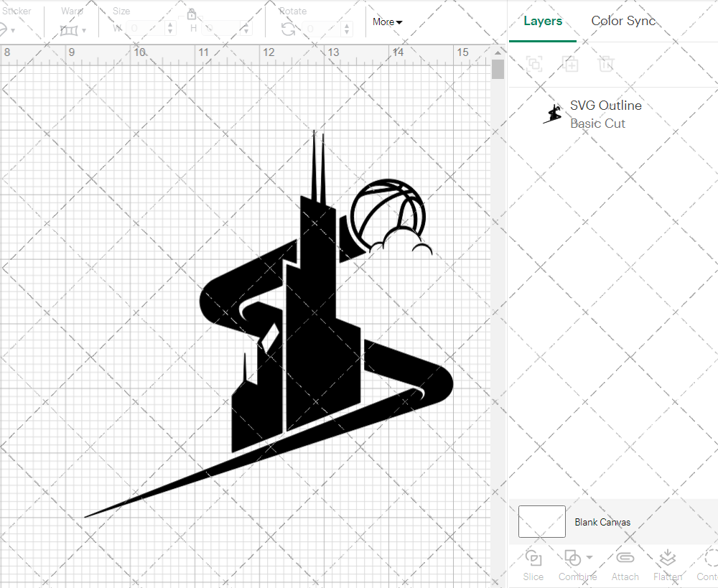Screen dimensions: 718x588
Task: Toggle the size lock aspect ratio
Action: click(192, 14)
